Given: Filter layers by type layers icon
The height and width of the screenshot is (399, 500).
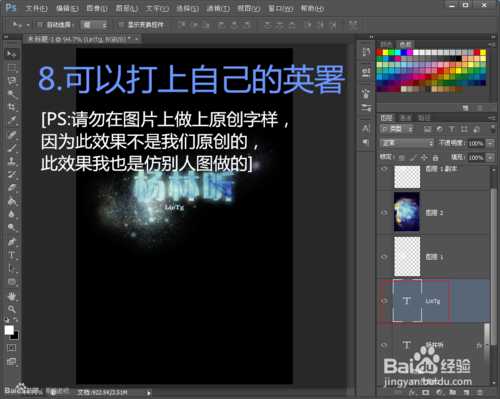Looking at the screenshot, I should click(x=452, y=129).
